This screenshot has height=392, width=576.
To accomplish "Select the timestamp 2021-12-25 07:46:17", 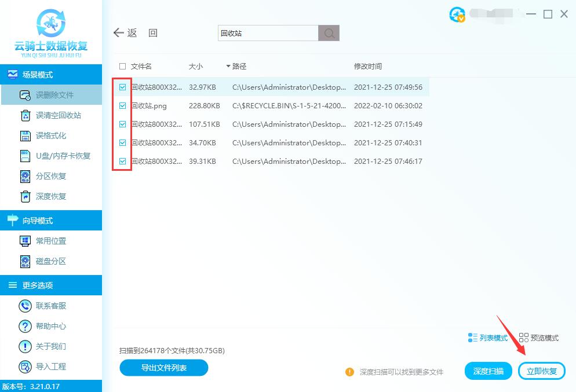I will (x=388, y=161).
